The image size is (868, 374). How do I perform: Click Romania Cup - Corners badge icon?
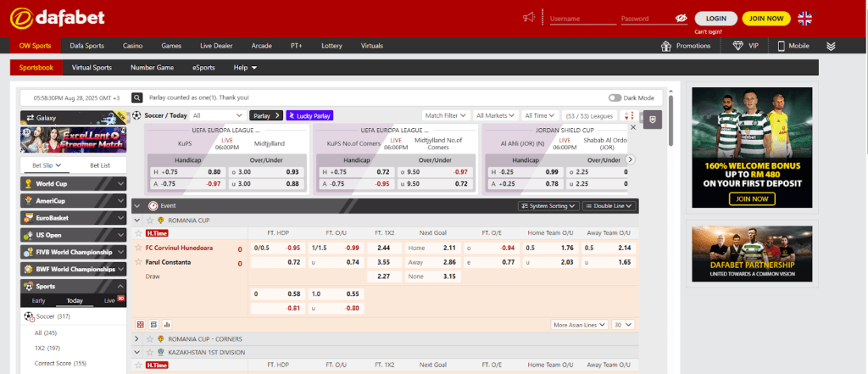[161, 338]
